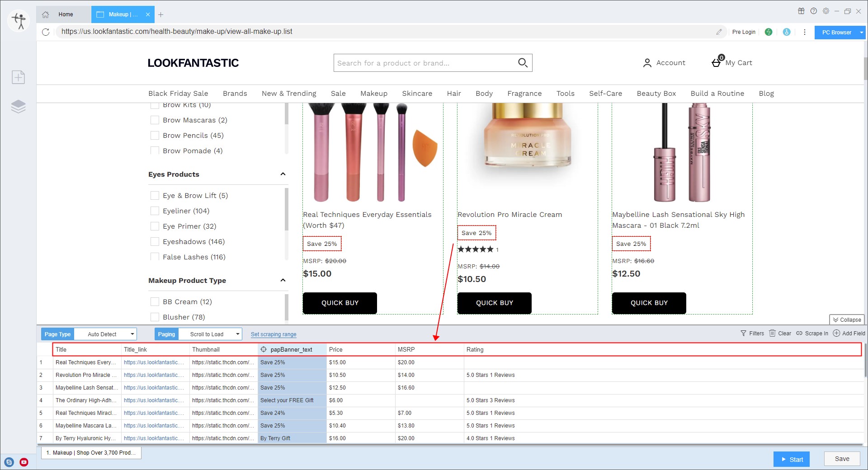This screenshot has height=470, width=868.
Task: Open the Brands menu
Action: 235,94
